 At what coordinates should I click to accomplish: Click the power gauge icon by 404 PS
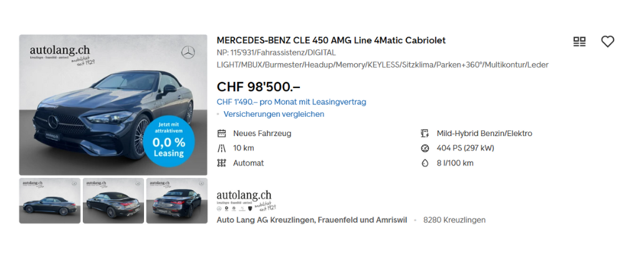(425, 148)
